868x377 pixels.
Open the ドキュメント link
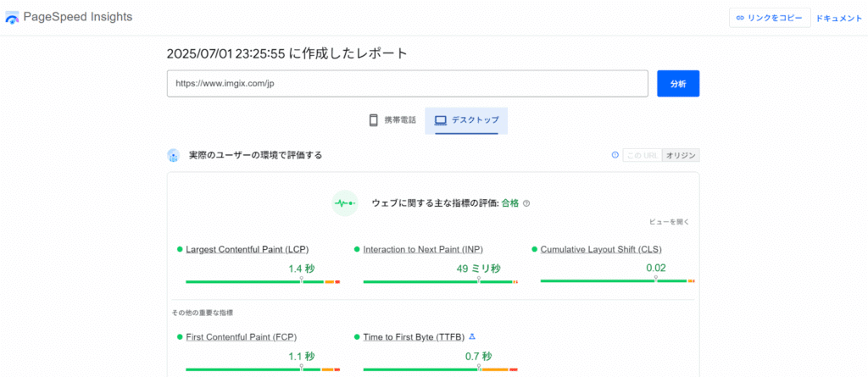(838, 18)
